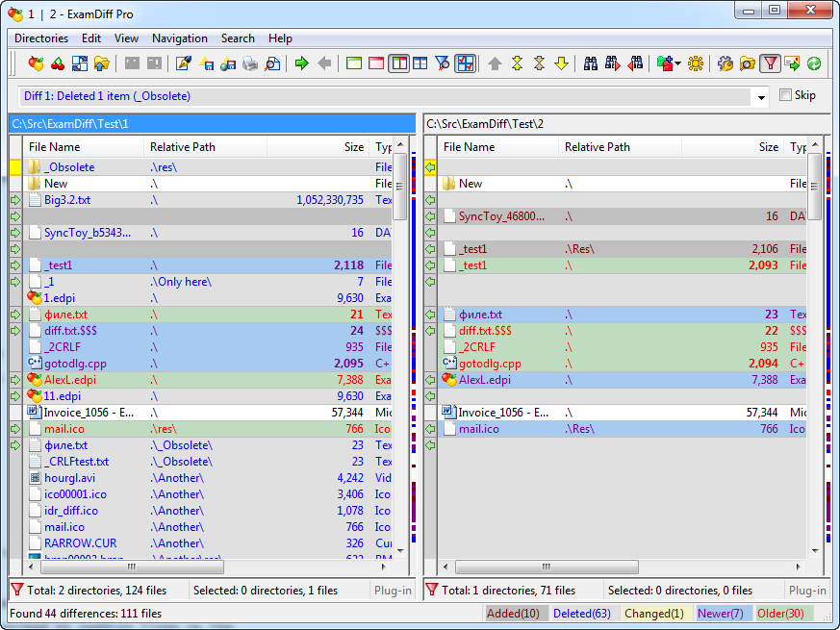
Task: Click the filter with magnifier icon
Action: [442, 63]
